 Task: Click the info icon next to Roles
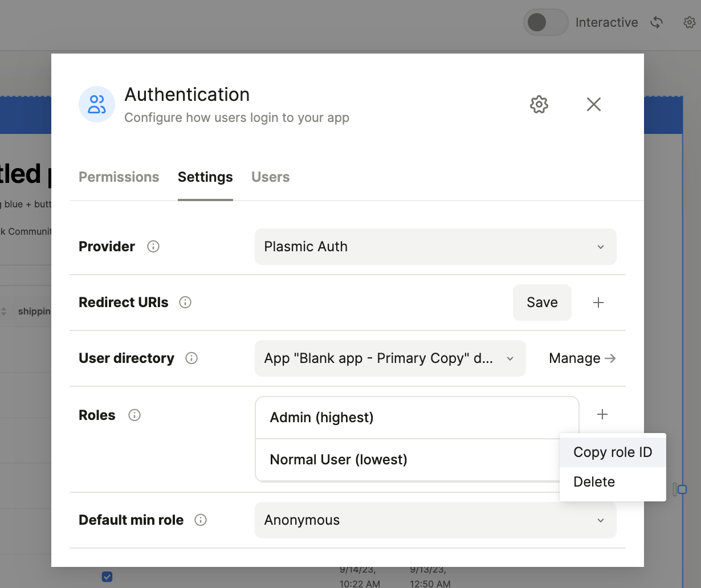(x=135, y=415)
